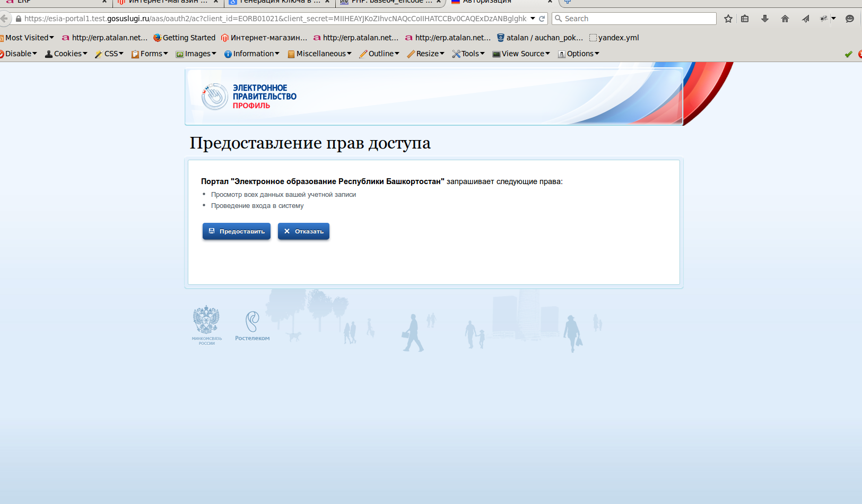Open the Tools toolbar menu

[x=468, y=54]
